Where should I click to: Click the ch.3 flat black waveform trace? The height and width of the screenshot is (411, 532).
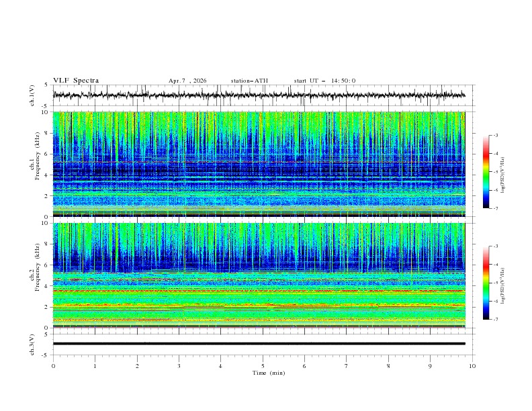click(259, 344)
